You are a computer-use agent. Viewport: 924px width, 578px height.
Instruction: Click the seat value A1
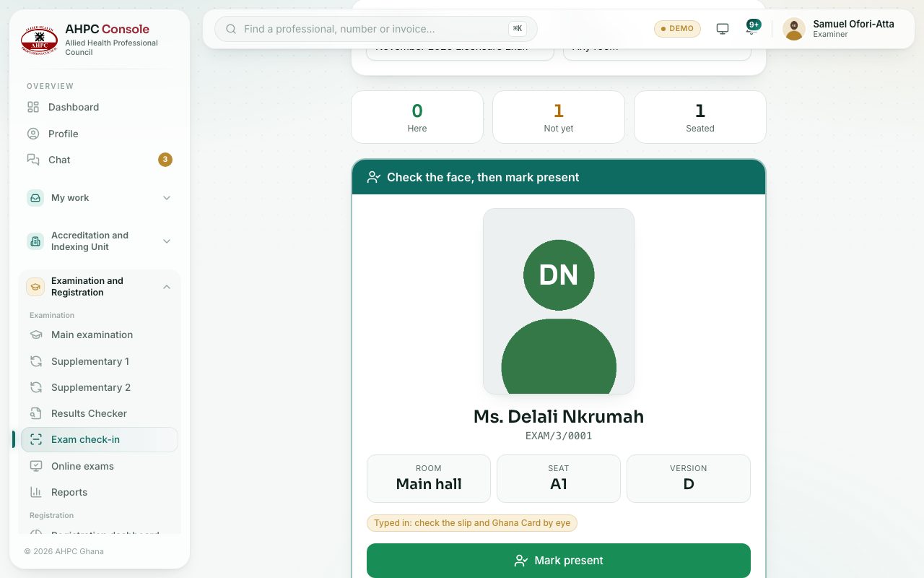tap(559, 484)
